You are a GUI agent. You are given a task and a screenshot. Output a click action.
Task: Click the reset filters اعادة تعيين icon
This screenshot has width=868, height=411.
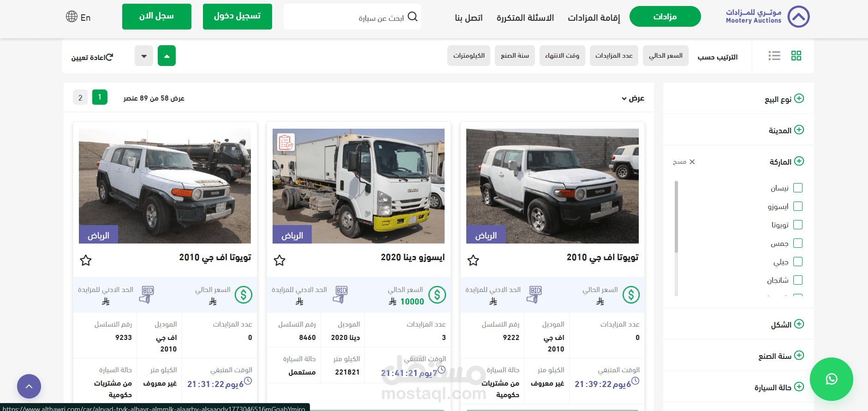pyautogui.click(x=92, y=57)
